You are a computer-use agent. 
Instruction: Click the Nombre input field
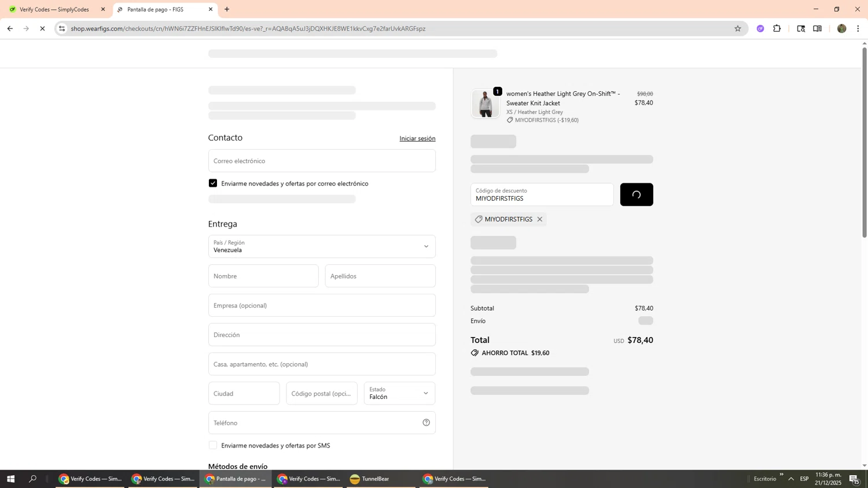point(263,276)
